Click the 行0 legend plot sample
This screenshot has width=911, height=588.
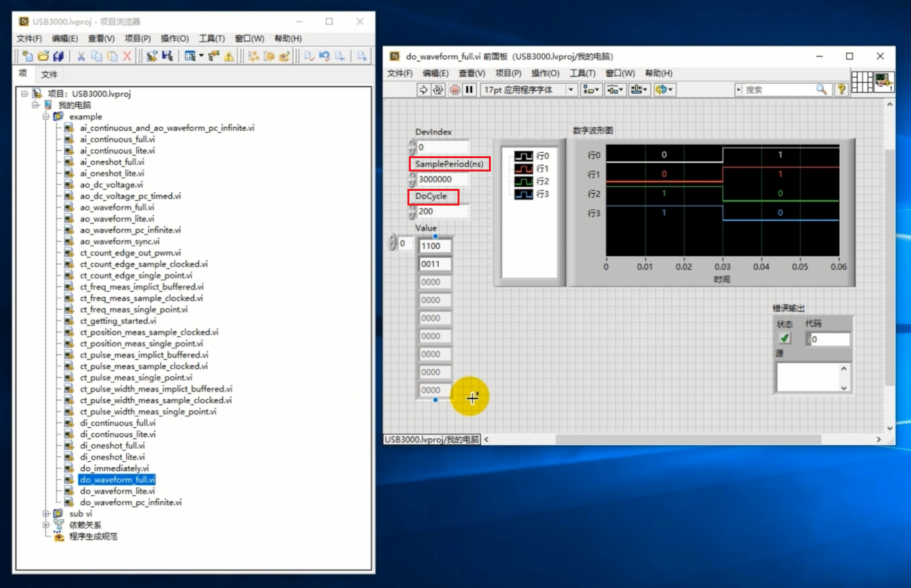[524, 156]
